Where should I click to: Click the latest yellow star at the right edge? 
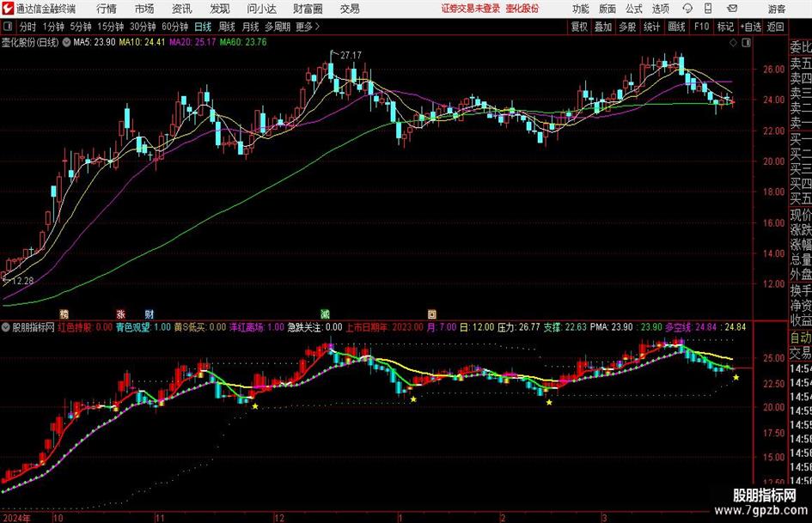point(736,378)
